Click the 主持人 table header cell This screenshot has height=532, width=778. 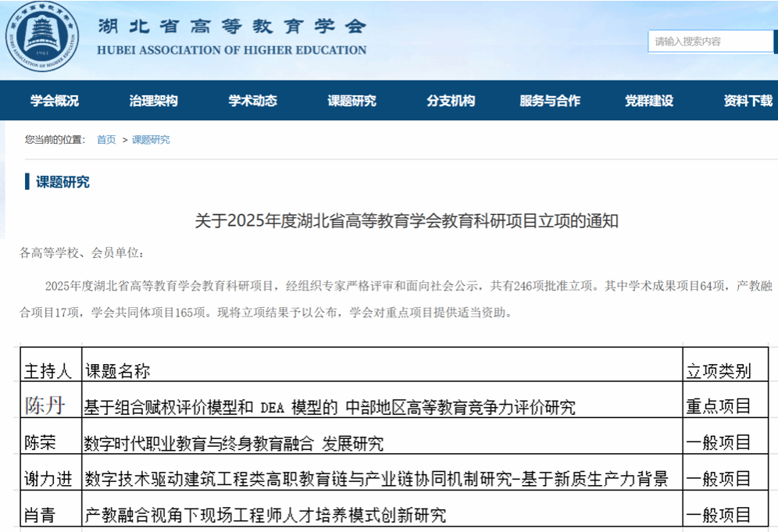click(x=48, y=370)
